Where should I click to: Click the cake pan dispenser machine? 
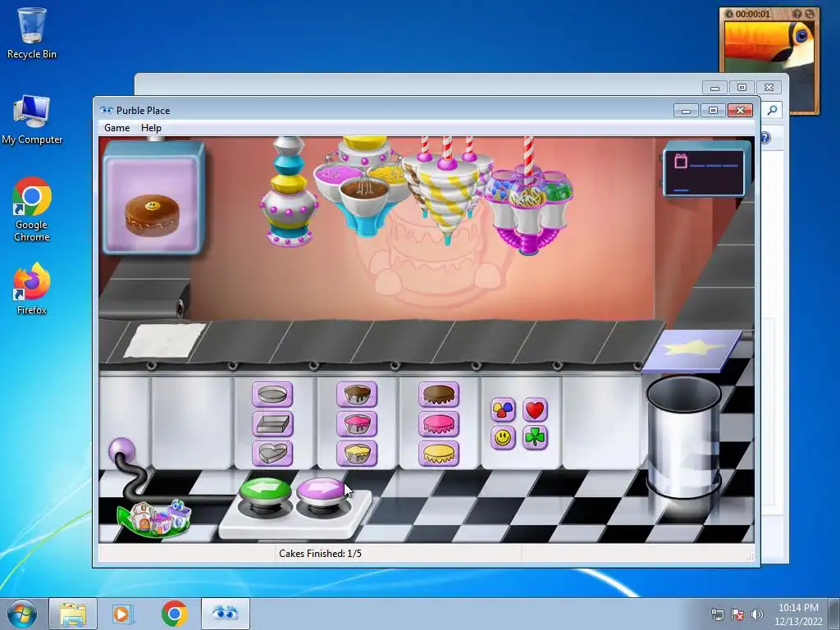(289, 192)
